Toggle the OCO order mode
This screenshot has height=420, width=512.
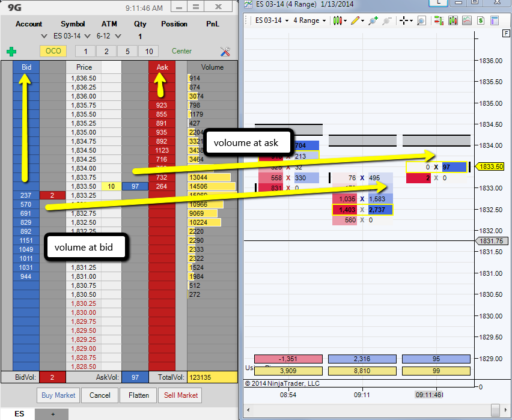tap(53, 51)
